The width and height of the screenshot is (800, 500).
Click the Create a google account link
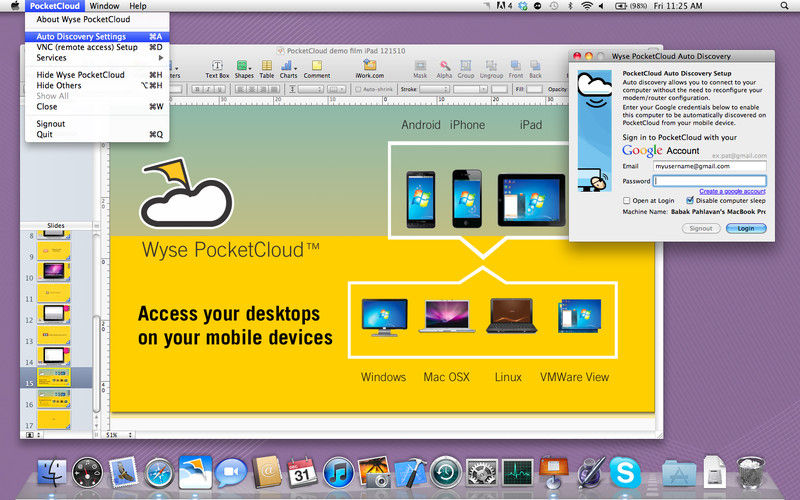pos(732,191)
